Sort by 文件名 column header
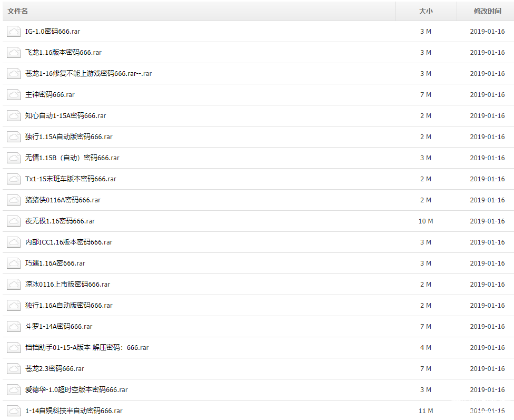This screenshot has height=420, width=514. coord(18,11)
